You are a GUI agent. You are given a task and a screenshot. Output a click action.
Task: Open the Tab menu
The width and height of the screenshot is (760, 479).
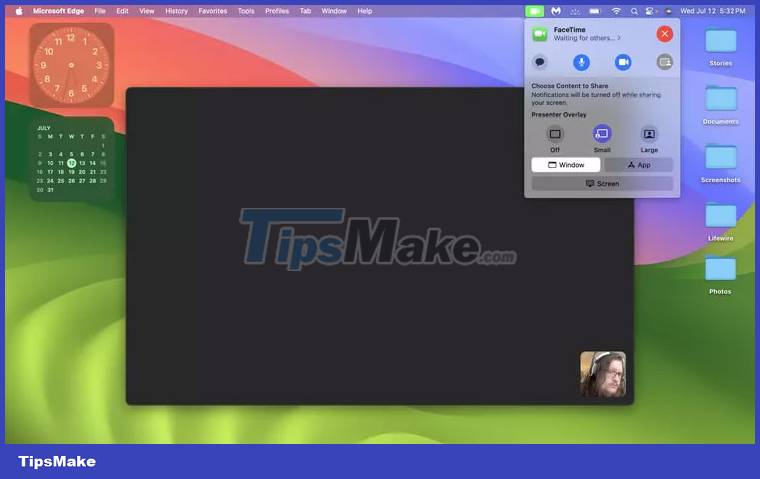tap(305, 11)
